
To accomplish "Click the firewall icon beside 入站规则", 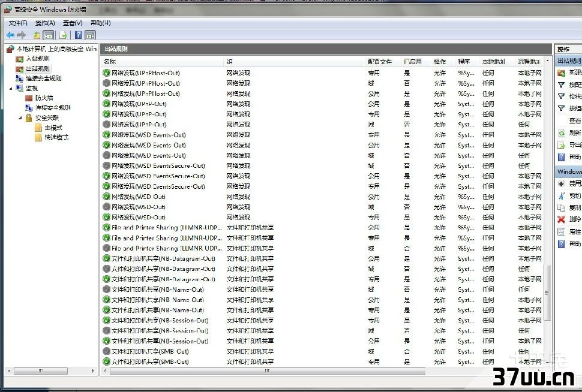I will (19, 59).
